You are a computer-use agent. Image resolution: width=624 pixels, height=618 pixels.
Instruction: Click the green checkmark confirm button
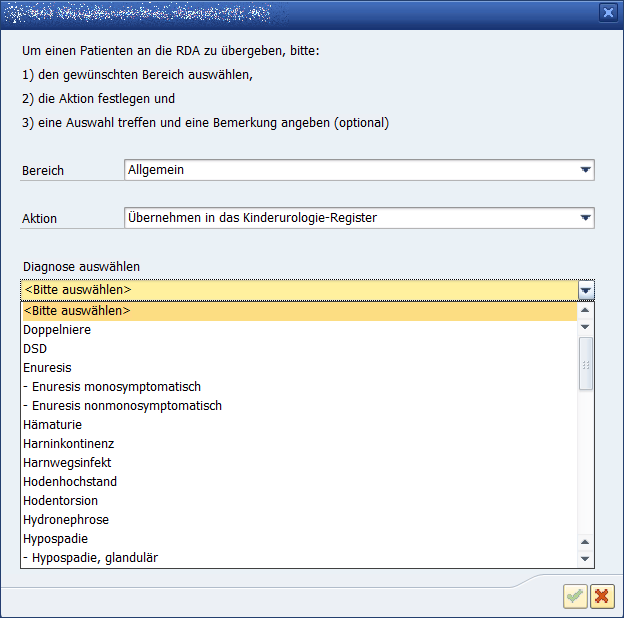[x=575, y=597]
